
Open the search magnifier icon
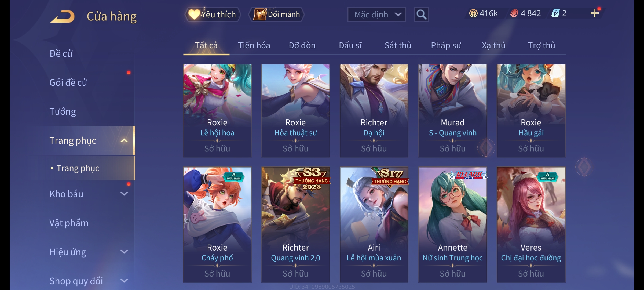pos(421,15)
